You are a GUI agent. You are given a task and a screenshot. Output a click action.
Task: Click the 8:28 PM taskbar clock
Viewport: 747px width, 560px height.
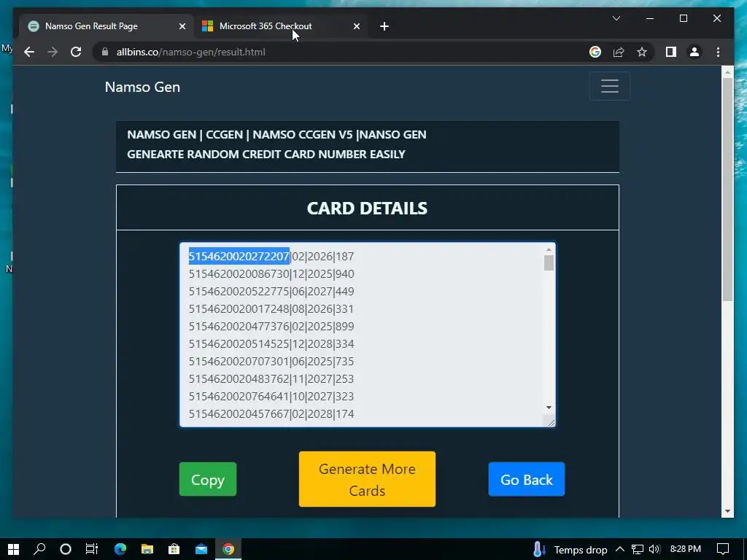(x=686, y=549)
